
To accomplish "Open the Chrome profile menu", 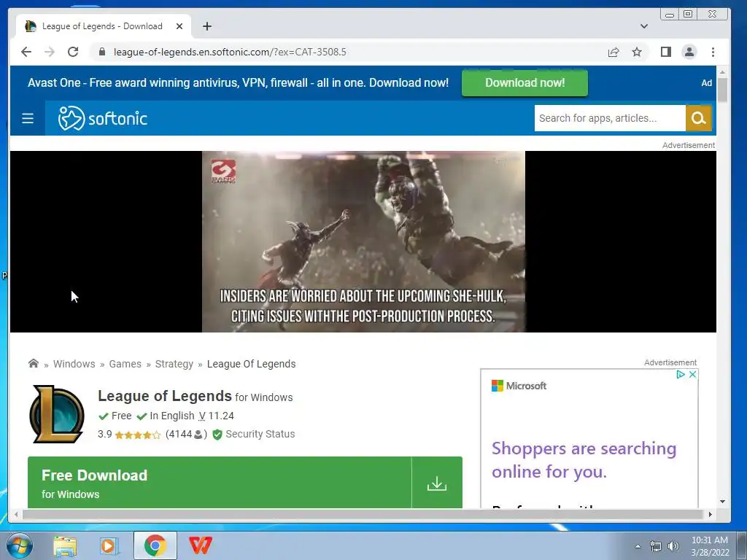I will (x=689, y=52).
